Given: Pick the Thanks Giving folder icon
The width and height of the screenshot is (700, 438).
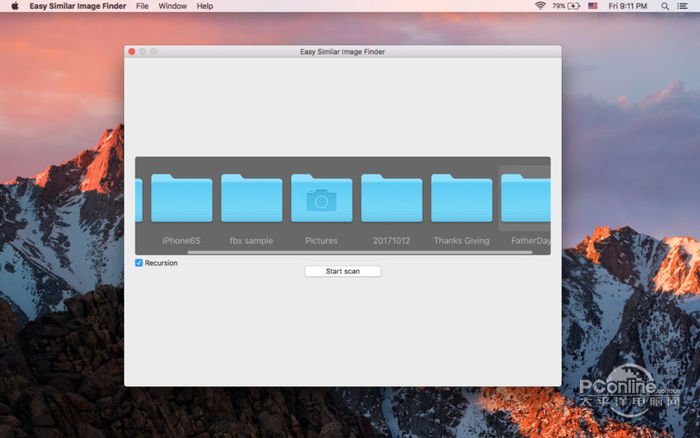Looking at the screenshot, I should [462, 198].
